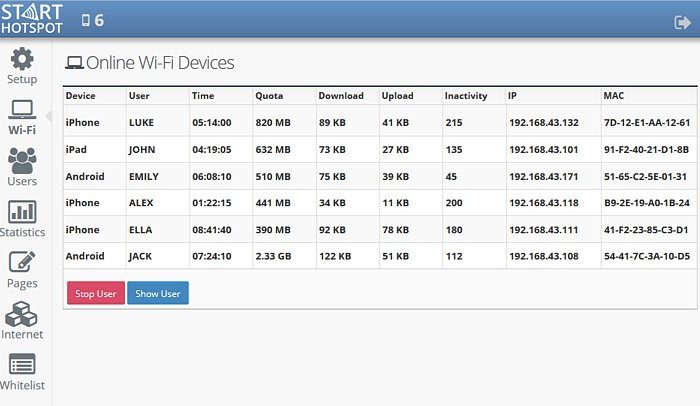This screenshot has height=406, width=700.
Task: Open the Whitelist list icon
Action: [22, 364]
